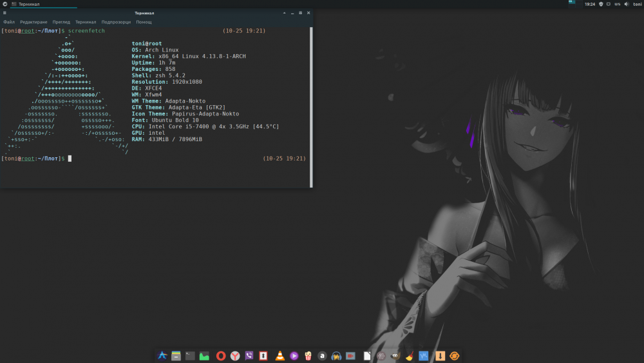Open the red-framed up-down arrows icon in the dock
644x363 pixels.
point(263,356)
